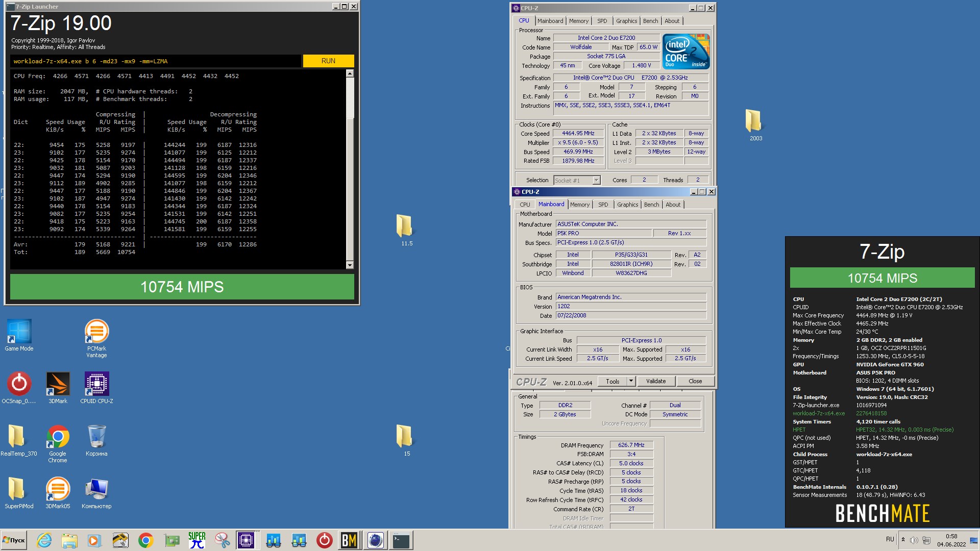Open the RealTemp_370 folder on desktop

[x=19, y=440]
